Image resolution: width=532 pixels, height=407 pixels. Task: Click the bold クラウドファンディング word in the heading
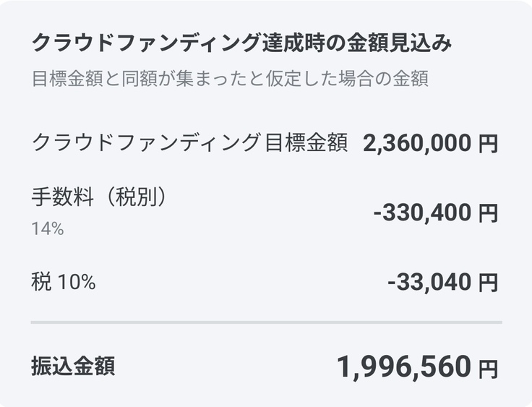click(x=145, y=43)
